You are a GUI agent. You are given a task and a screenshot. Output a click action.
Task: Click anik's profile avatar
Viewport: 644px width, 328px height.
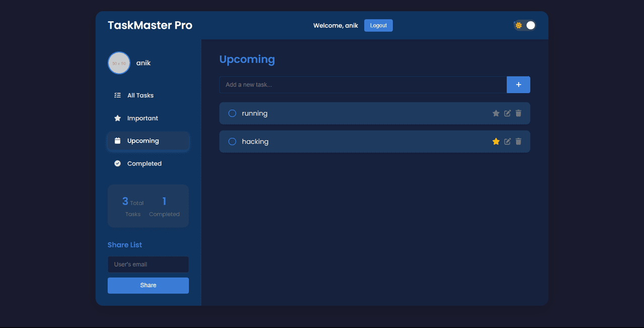coord(119,63)
